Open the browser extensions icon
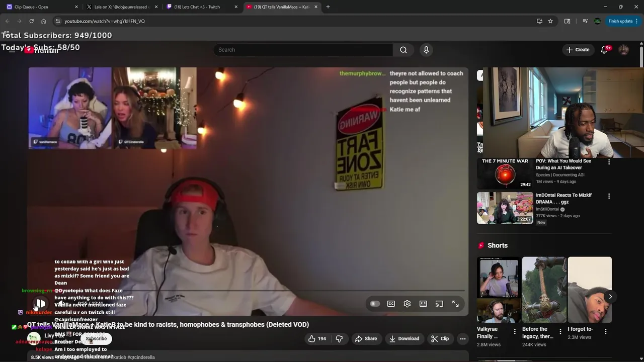 567,21
